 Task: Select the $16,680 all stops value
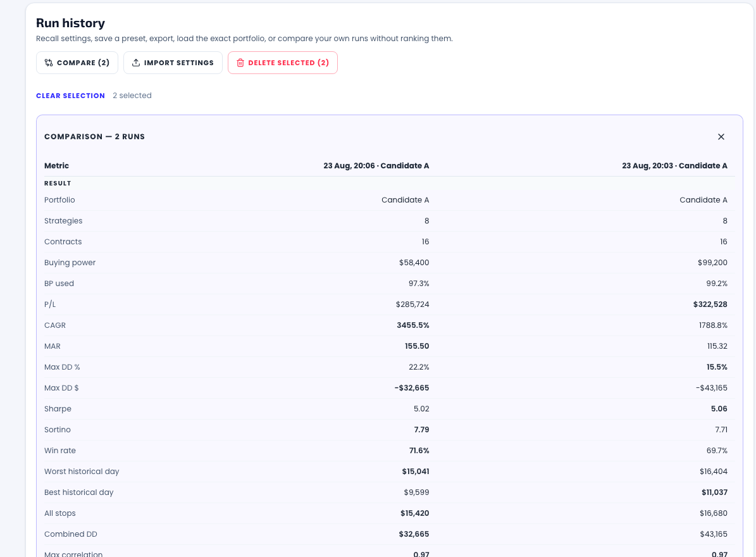(714, 513)
